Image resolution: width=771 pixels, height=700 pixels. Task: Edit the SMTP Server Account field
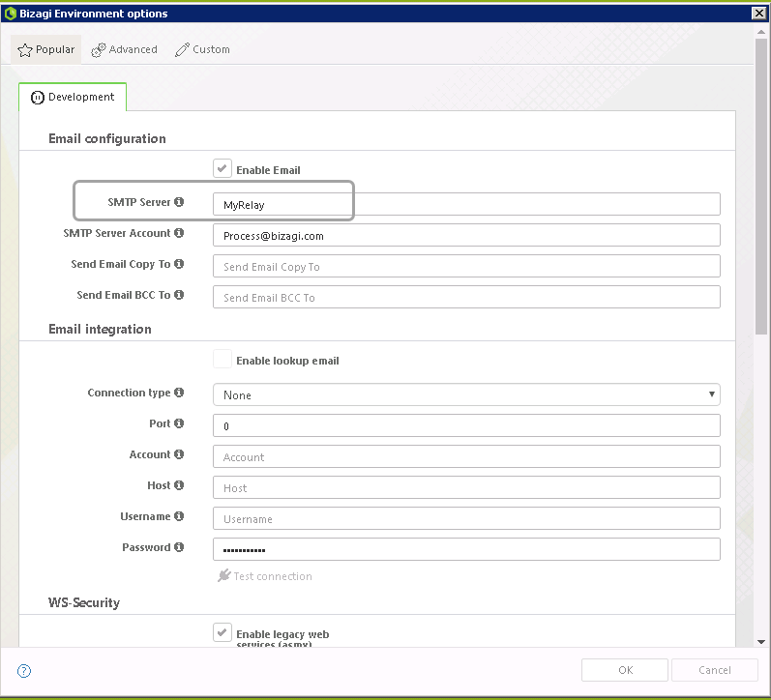(x=466, y=235)
